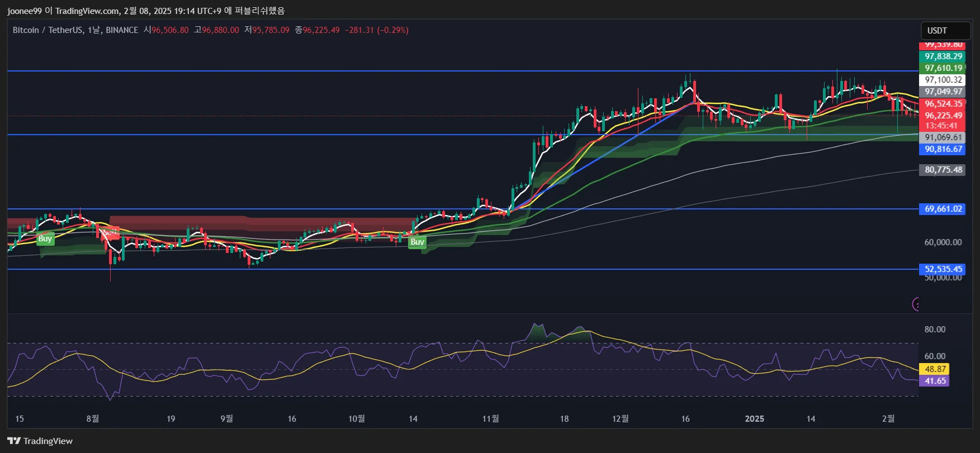Click the yellow RSI average 48.87 label
The width and height of the screenshot is (980, 453).
pyautogui.click(x=935, y=369)
